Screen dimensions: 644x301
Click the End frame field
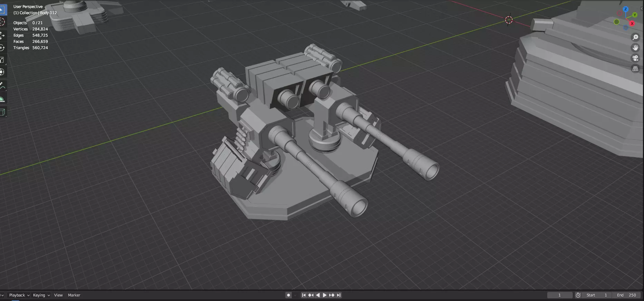coord(626,295)
